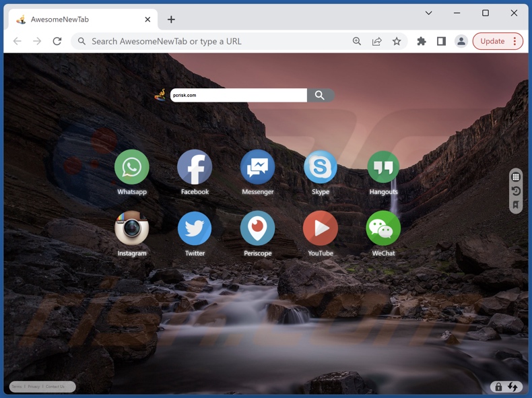Minimize the browser window

coord(457,13)
